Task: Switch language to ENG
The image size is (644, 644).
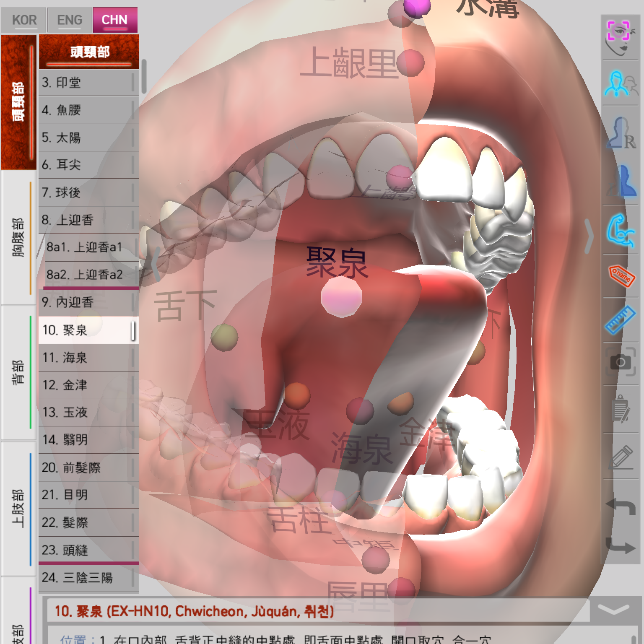Action: click(x=70, y=20)
